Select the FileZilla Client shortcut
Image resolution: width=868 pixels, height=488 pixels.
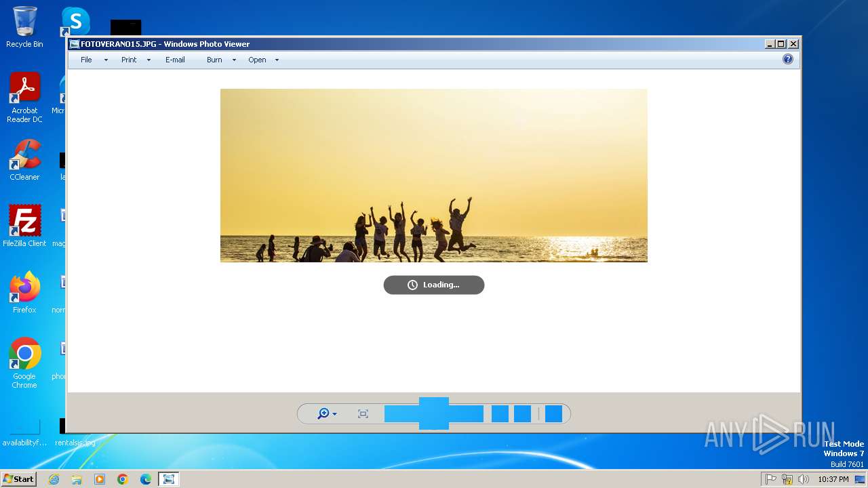[24, 226]
